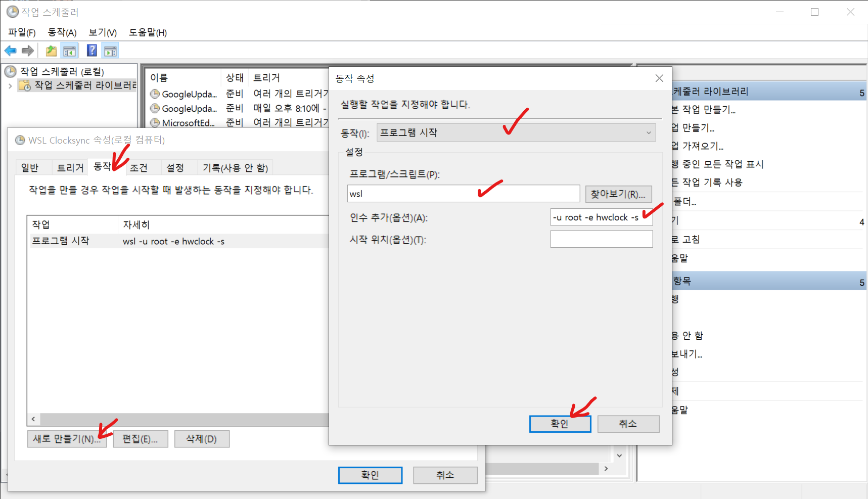Toggle the console tree pane icon

pos(69,51)
